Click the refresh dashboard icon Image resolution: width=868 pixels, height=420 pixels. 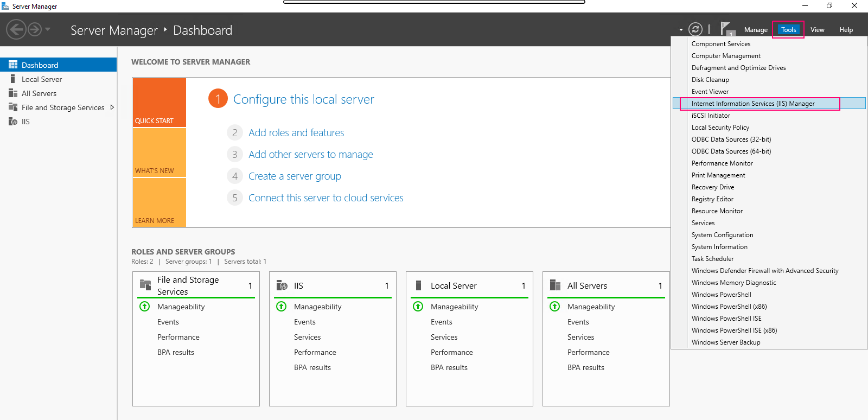(695, 29)
